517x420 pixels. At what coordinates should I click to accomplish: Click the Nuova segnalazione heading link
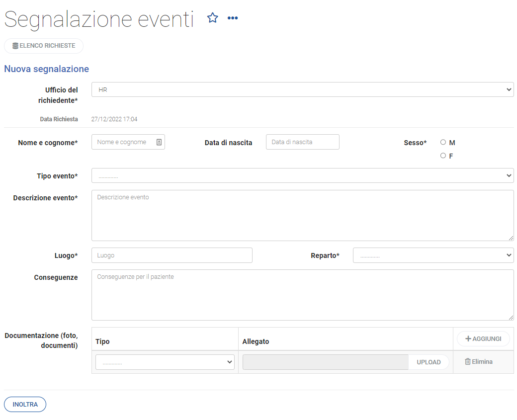click(x=46, y=69)
